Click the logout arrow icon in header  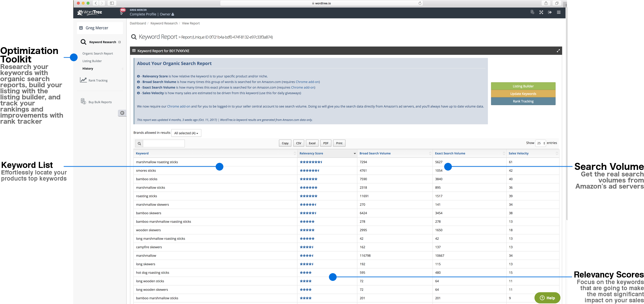click(x=550, y=12)
